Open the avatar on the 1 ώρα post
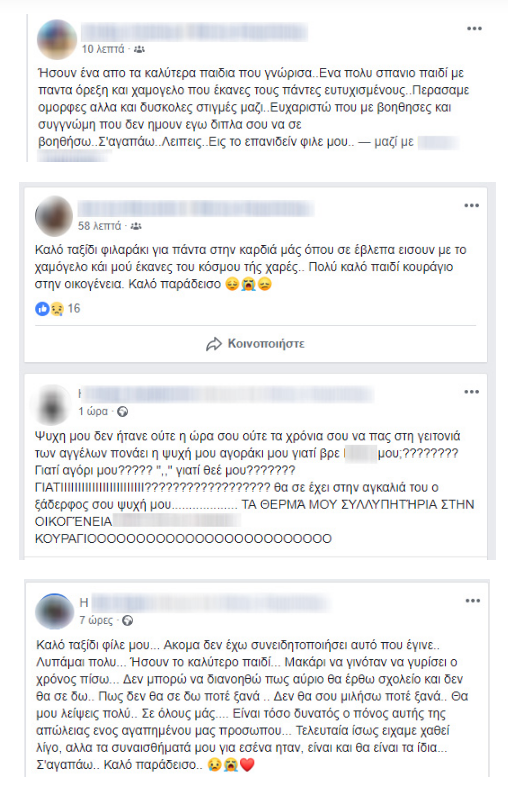The height and width of the screenshot is (790, 508). [x=53, y=405]
